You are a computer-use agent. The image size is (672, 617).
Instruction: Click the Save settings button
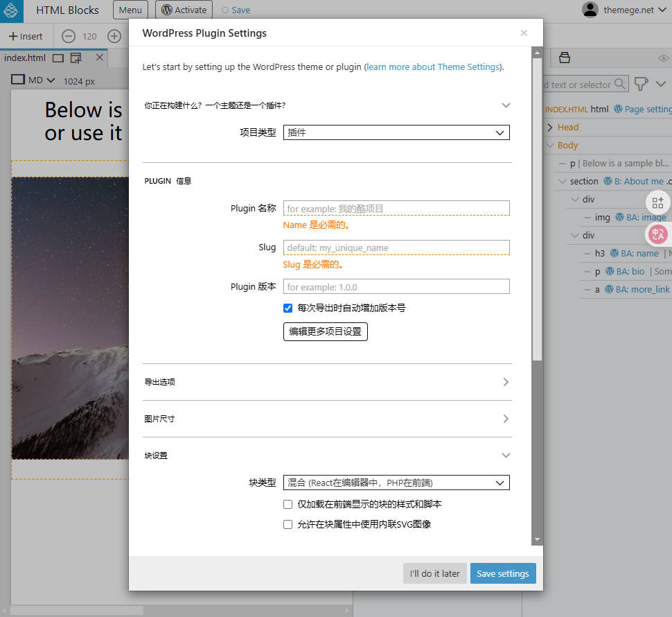(503, 573)
